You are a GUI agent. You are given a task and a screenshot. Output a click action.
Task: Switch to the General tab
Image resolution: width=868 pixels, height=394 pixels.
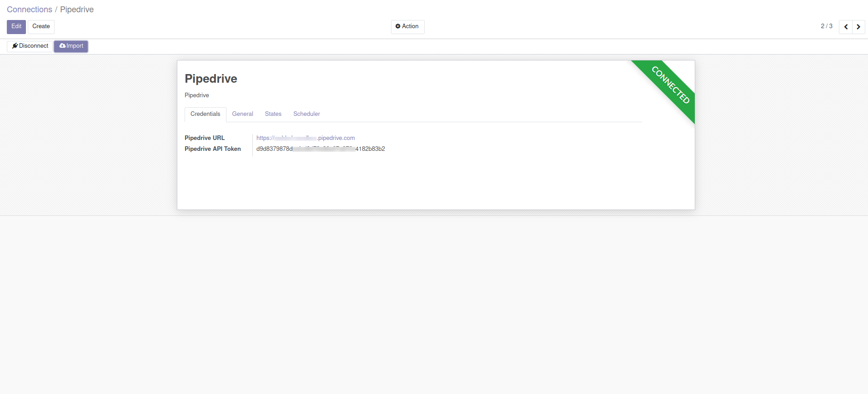click(242, 114)
